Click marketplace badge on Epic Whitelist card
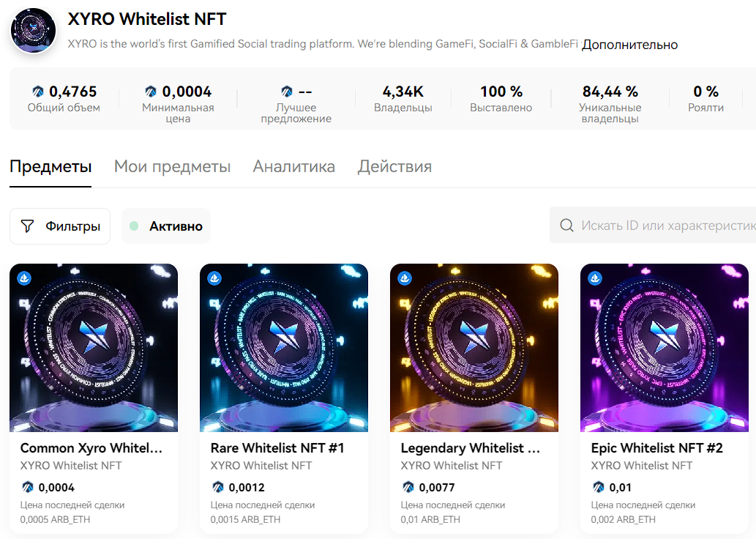756x539 pixels. coord(594,278)
